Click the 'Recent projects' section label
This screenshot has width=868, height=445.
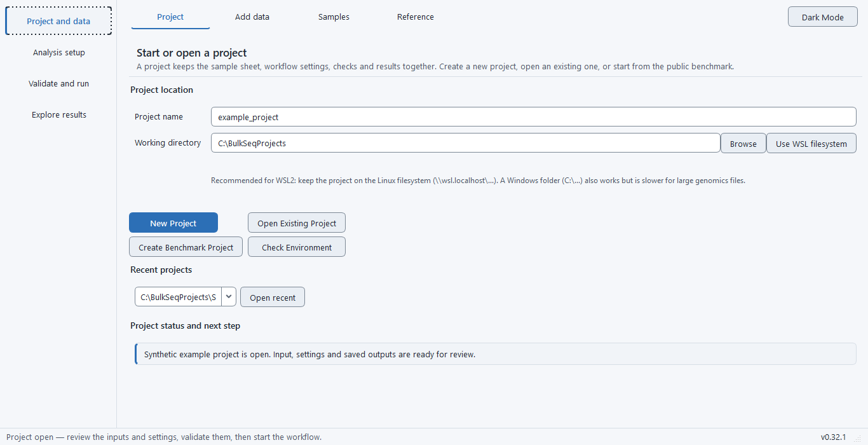(x=161, y=270)
